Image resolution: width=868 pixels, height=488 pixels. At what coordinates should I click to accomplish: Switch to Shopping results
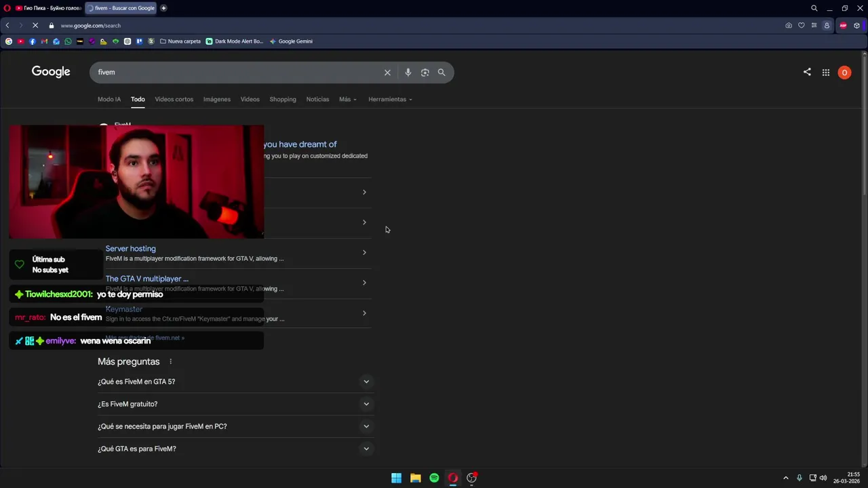(x=283, y=100)
